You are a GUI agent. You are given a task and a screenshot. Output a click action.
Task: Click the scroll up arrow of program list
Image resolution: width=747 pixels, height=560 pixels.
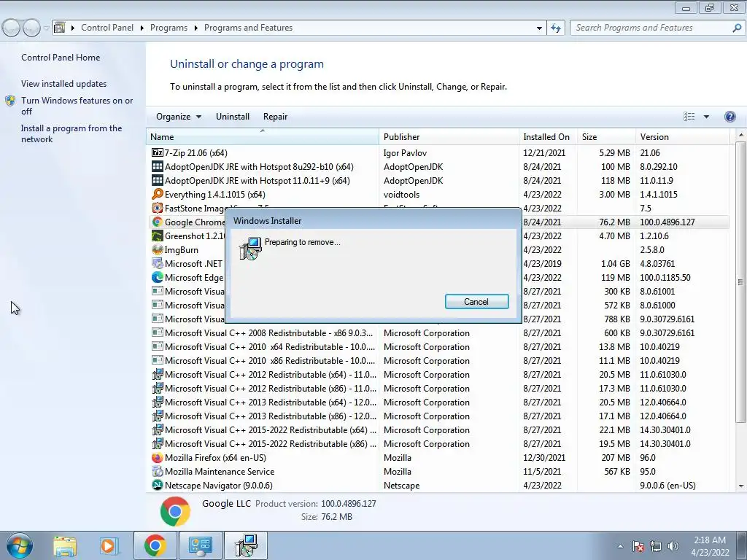tap(740, 136)
